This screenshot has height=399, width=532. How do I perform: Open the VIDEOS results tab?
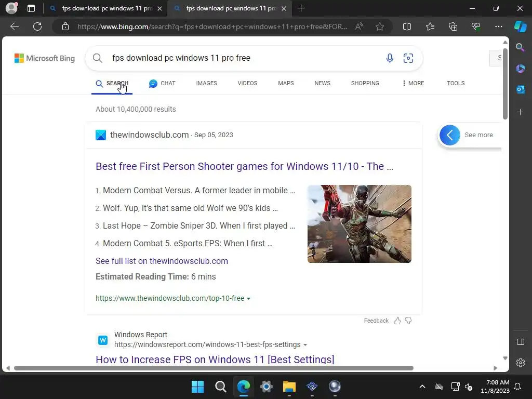click(247, 84)
